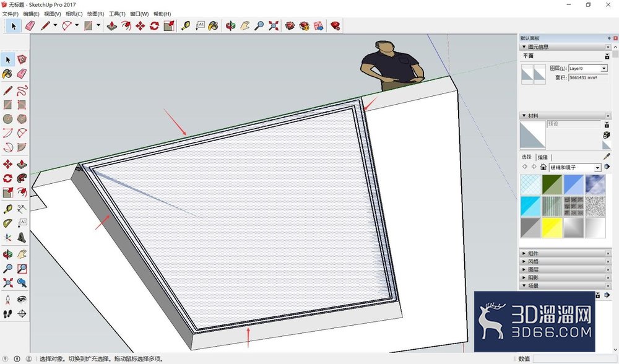Open the 工具(T) menu
The height and width of the screenshot is (364, 619).
(x=117, y=14)
